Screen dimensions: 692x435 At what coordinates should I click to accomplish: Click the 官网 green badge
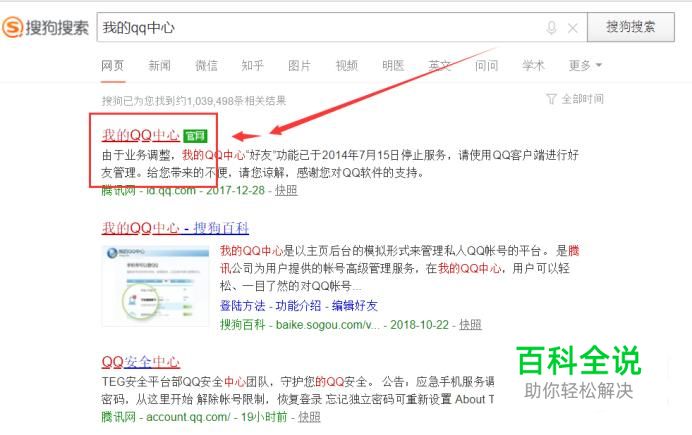[195, 136]
